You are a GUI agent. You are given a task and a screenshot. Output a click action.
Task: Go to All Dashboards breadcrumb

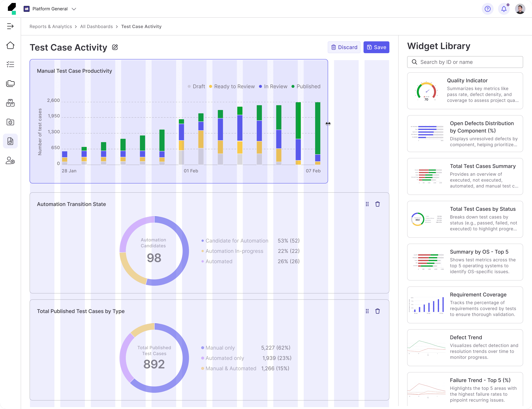click(96, 27)
